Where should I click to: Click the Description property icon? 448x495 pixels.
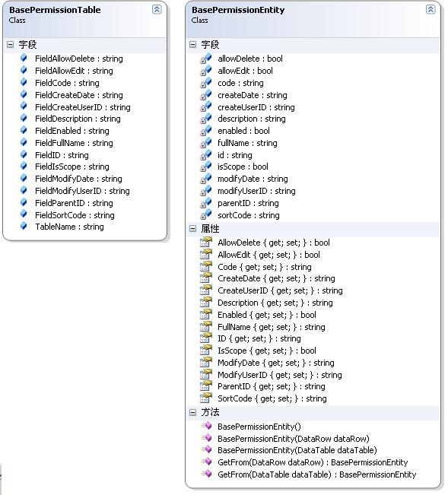[x=206, y=303]
